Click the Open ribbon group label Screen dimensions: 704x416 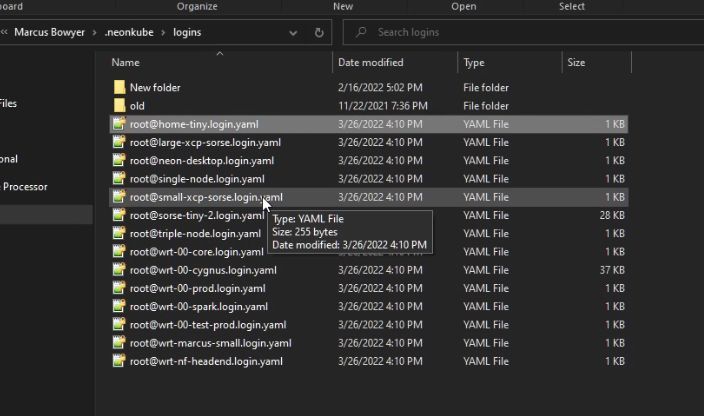coord(464,6)
